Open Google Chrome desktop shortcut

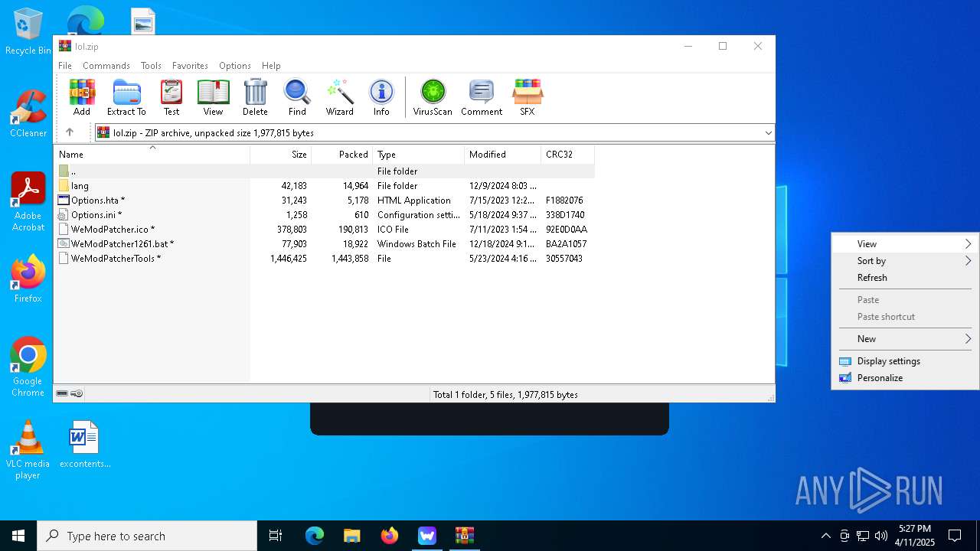[x=28, y=367]
